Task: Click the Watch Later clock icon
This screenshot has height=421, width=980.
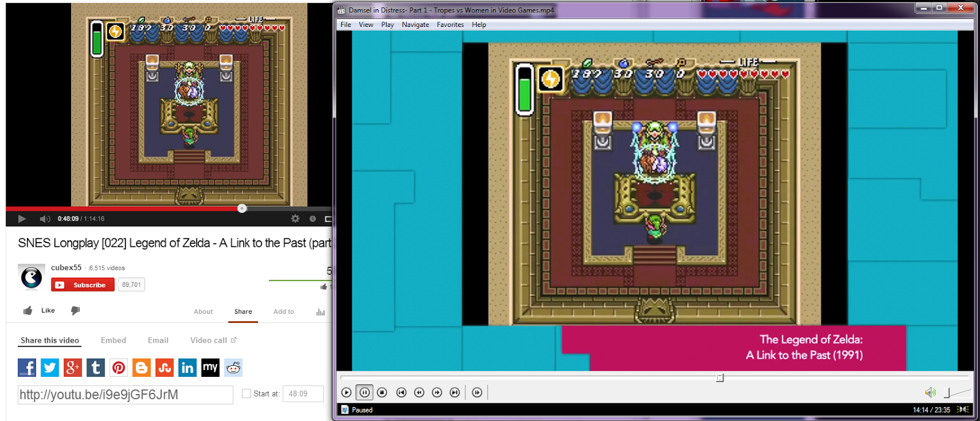Action: click(312, 219)
